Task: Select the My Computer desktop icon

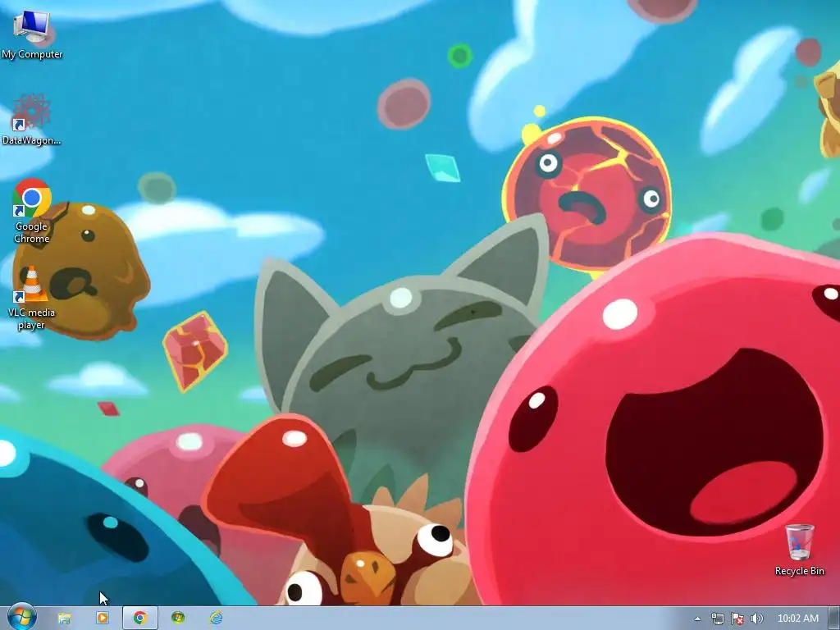Action: coord(32,34)
